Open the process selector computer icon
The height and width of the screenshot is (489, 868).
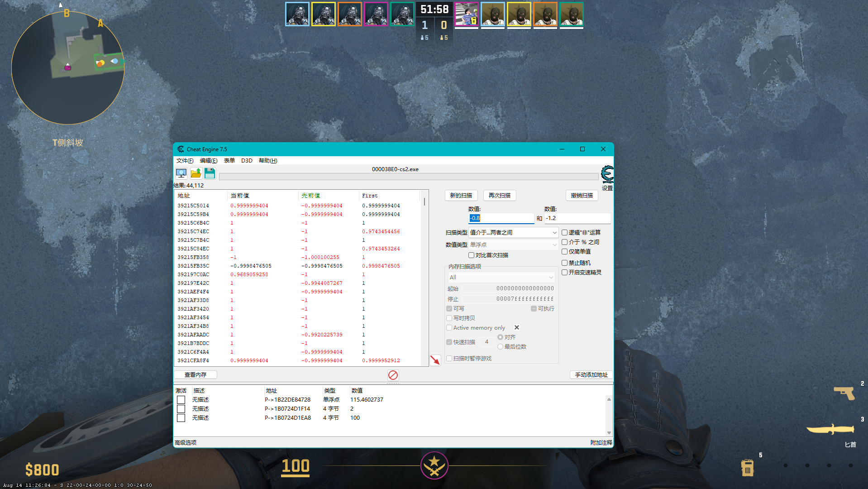181,173
